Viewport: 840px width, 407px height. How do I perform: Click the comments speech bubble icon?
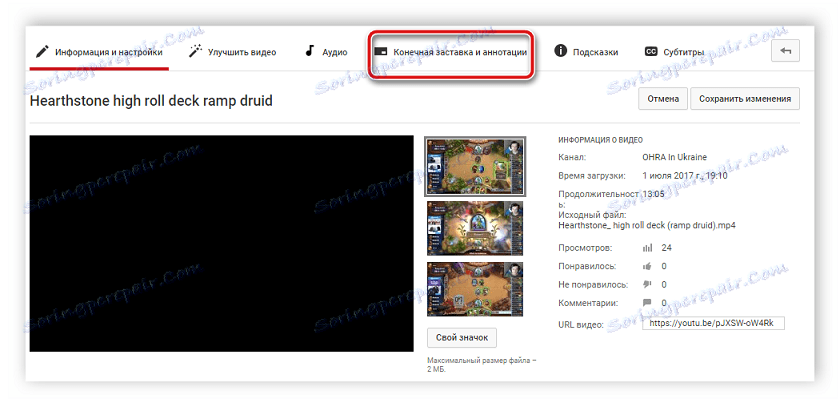647,303
